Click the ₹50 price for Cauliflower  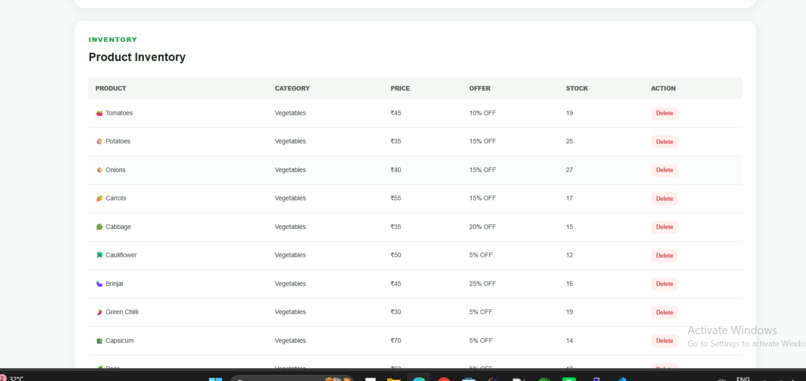pos(396,255)
